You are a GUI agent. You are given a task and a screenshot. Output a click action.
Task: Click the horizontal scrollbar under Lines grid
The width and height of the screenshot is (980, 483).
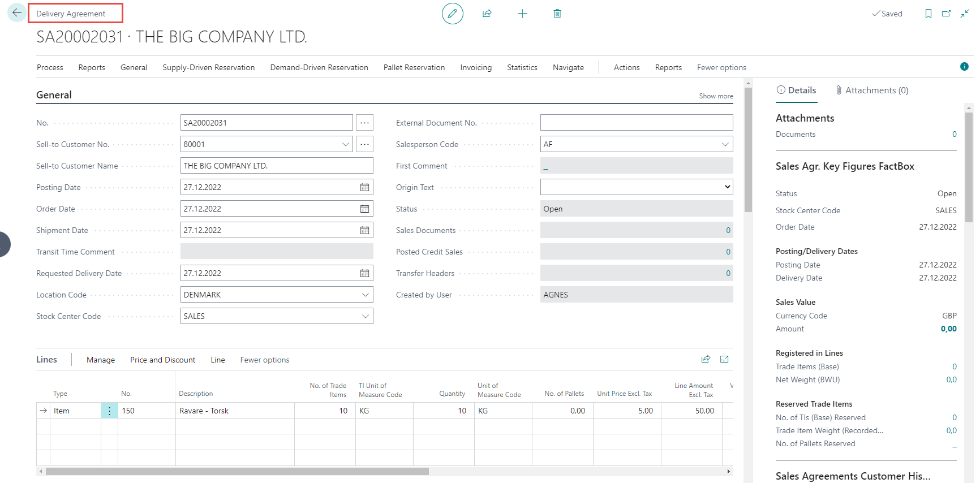coord(238,471)
